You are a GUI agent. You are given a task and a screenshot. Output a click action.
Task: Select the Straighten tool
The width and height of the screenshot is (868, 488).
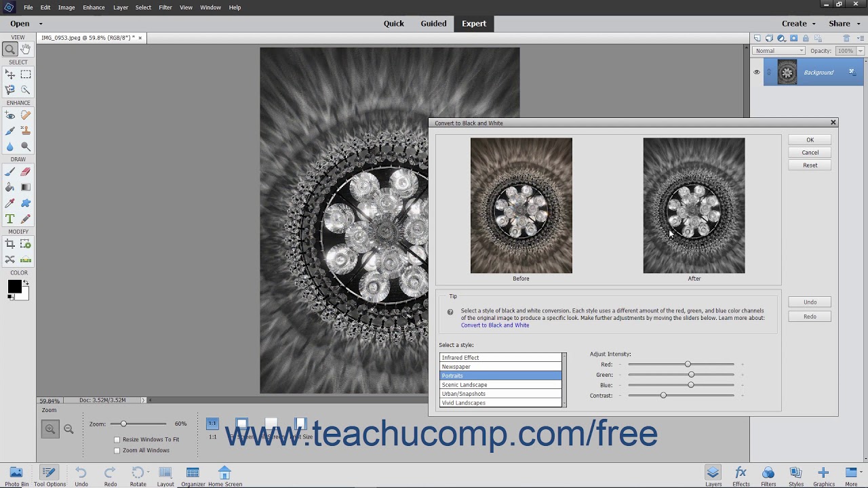click(x=26, y=260)
